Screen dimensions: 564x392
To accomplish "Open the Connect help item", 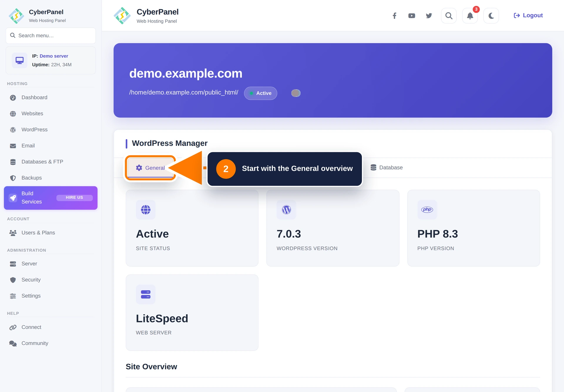I will [x=51, y=327].
